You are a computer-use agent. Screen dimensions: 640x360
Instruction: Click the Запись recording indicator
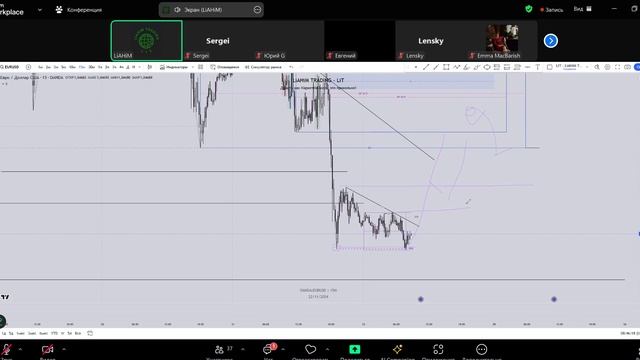(551, 10)
